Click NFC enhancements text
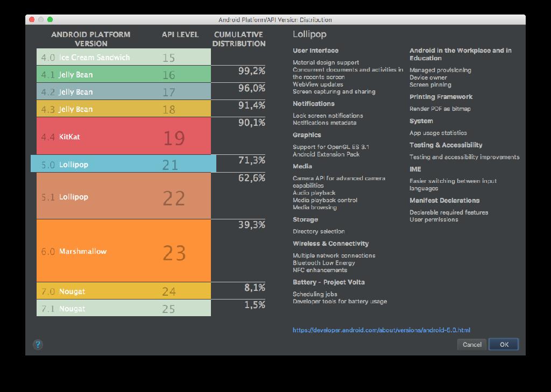The image size is (551, 392). 320,270
